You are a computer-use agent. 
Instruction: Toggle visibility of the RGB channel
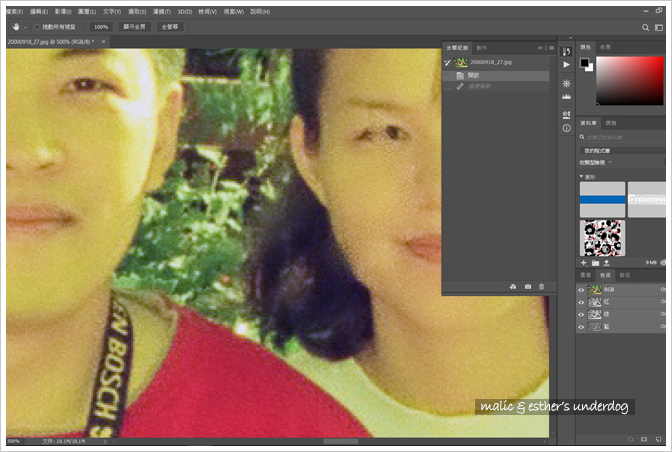(x=581, y=290)
